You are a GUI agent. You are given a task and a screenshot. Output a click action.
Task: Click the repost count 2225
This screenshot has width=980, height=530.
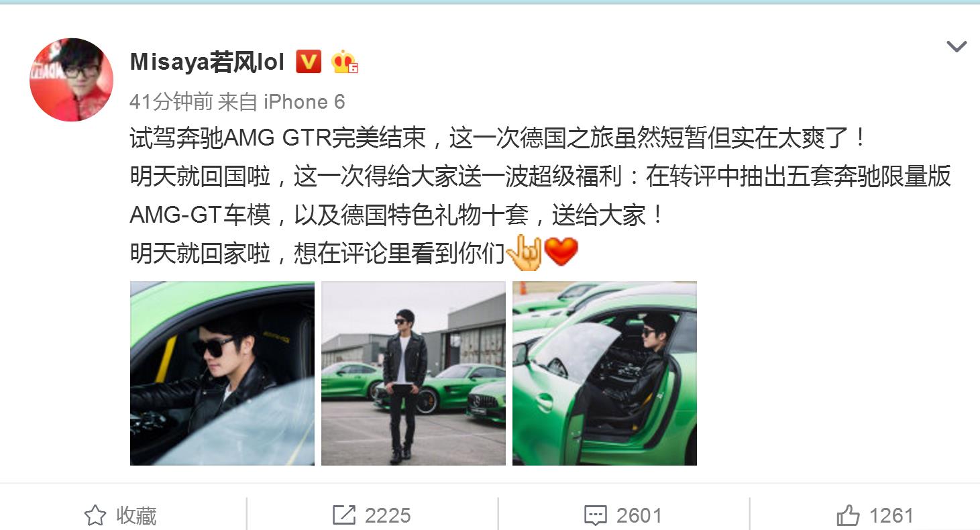pyautogui.click(x=388, y=515)
